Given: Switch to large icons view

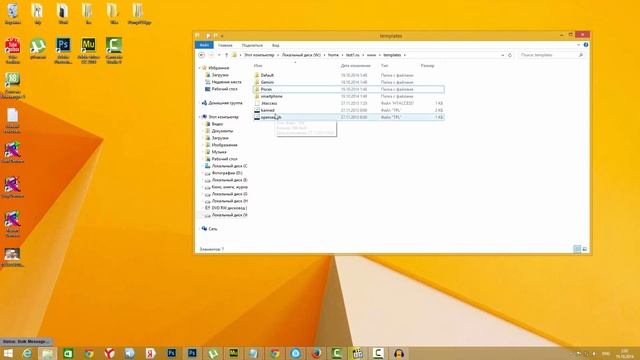Looking at the screenshot, I should (584, 249).
